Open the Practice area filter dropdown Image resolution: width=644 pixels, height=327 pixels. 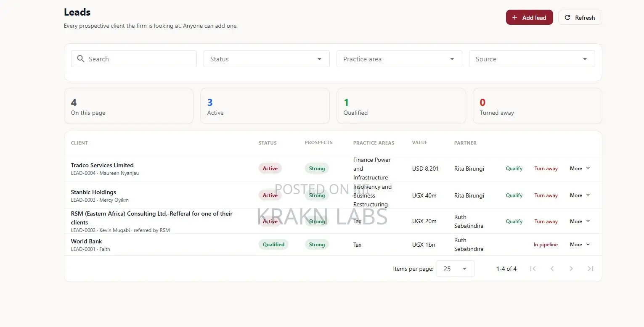399,59
